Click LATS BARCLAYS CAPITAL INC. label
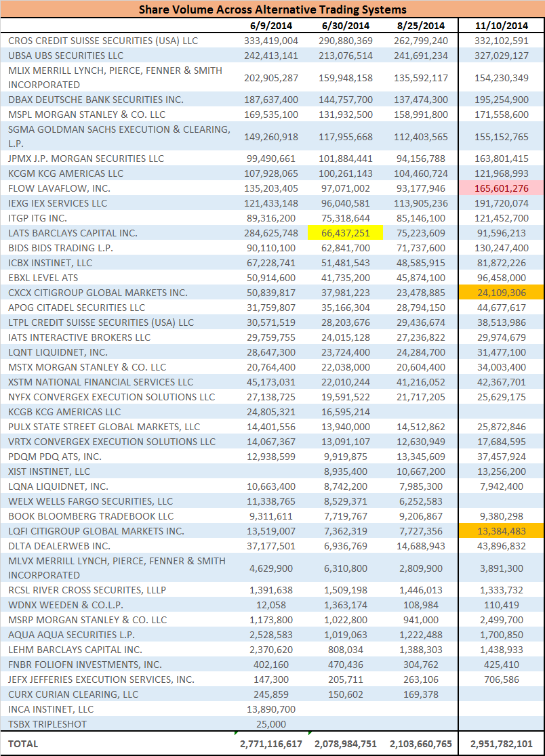 (x=73, y=233)
